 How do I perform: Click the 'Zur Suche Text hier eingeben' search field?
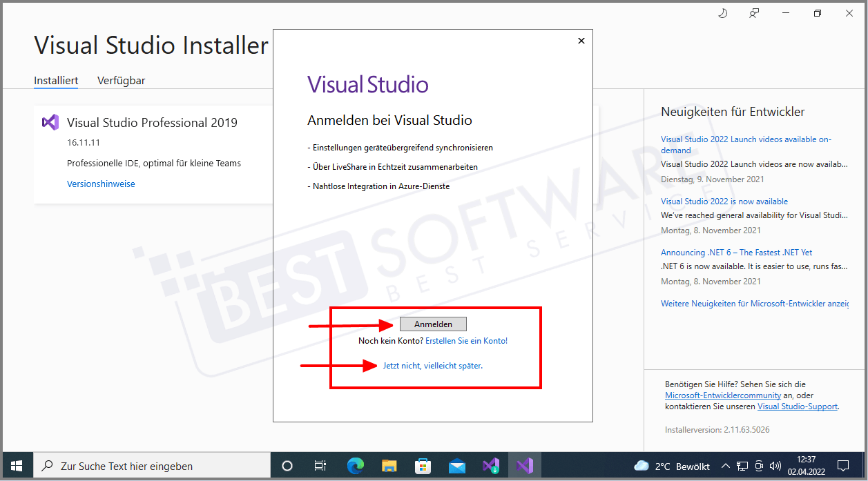[152, 466]
